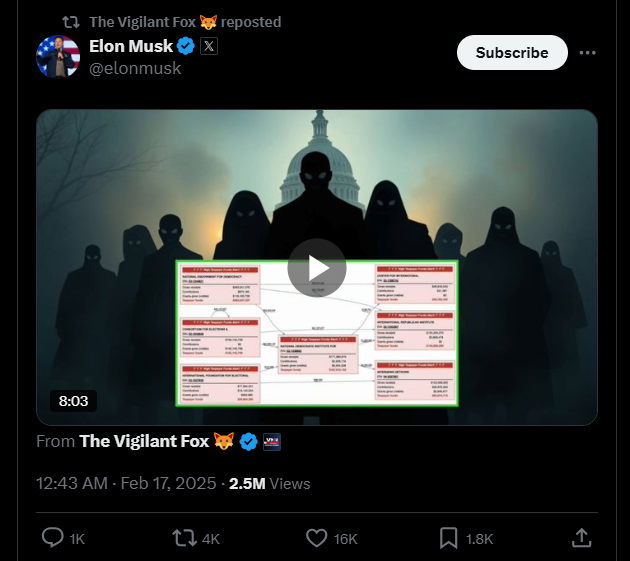630x561 pixels.
Task: Click the VFX affiliation badge icon
Action: click(272, 442)
